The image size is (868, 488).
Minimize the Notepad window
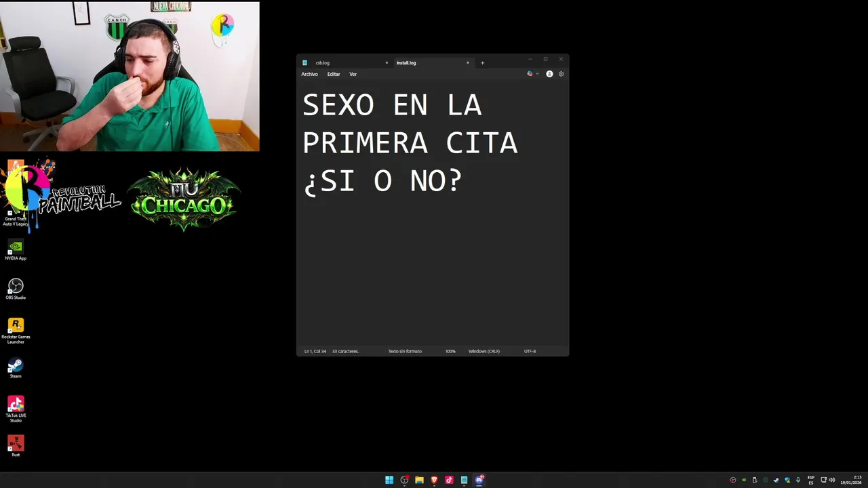tap(530, 59)
